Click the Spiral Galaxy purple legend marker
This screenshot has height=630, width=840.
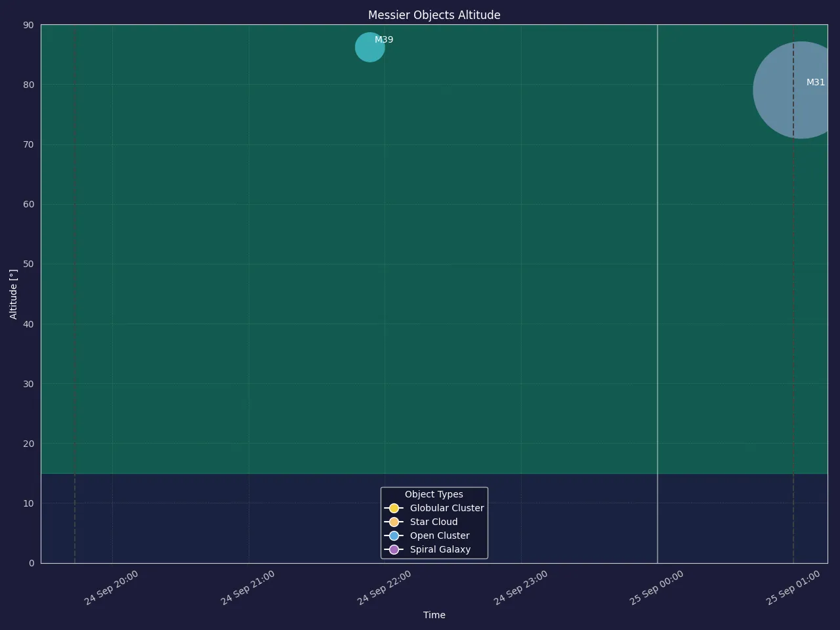[394, 549]
